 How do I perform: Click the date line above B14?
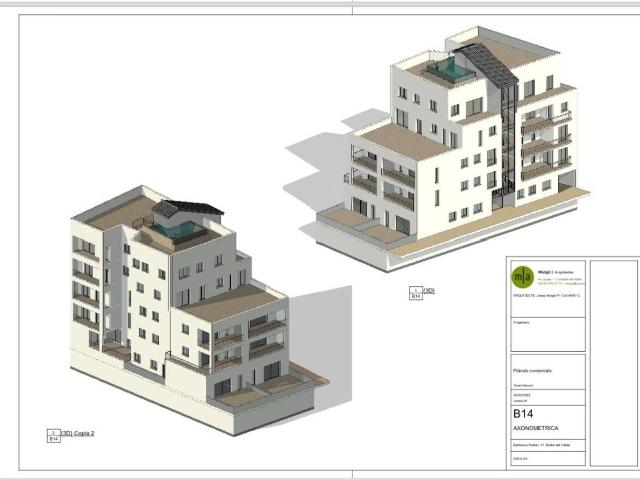521,395
